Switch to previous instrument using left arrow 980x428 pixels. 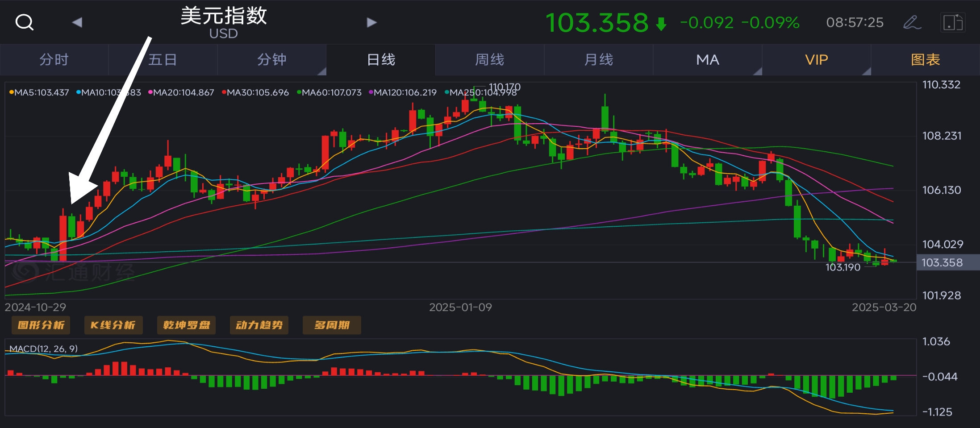(x=77, y=22)
